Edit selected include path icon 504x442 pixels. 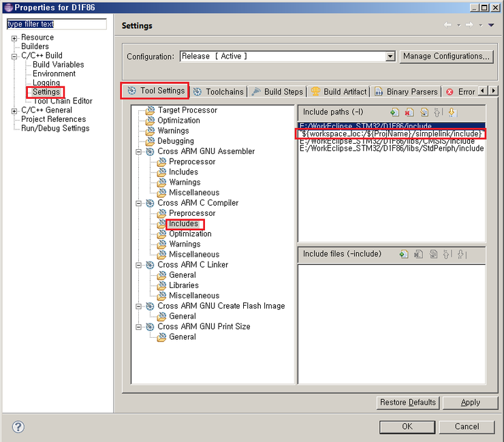[x=424, y=112]
